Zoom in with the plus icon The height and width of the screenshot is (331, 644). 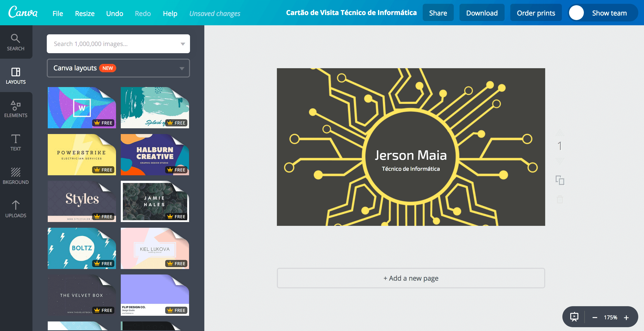click(626, 317)
